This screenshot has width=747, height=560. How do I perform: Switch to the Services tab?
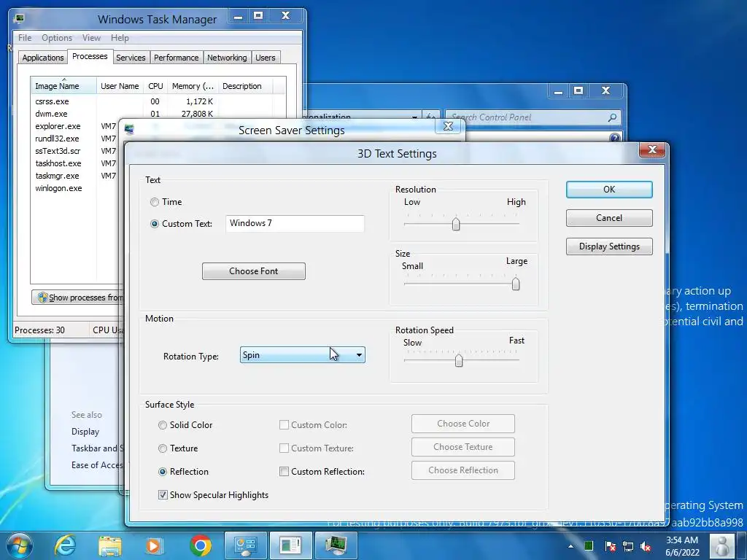131,58
